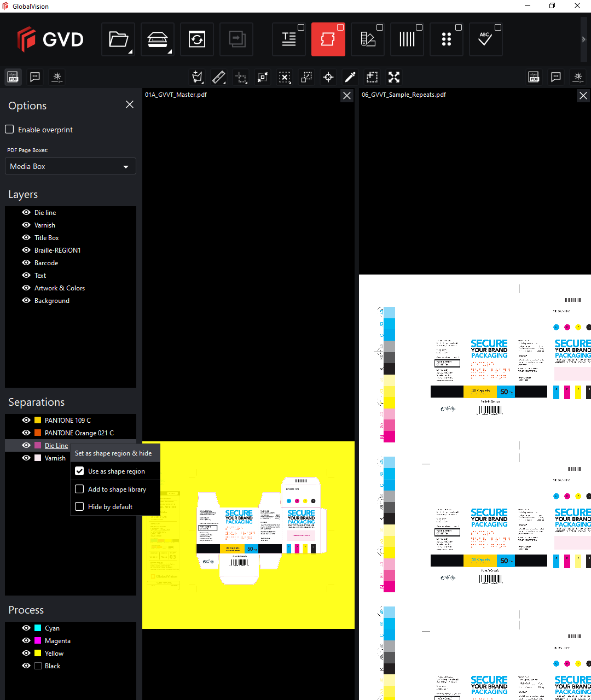Select the Barcode inspection mode
The image size is (591, 700).
pos(407,39)
